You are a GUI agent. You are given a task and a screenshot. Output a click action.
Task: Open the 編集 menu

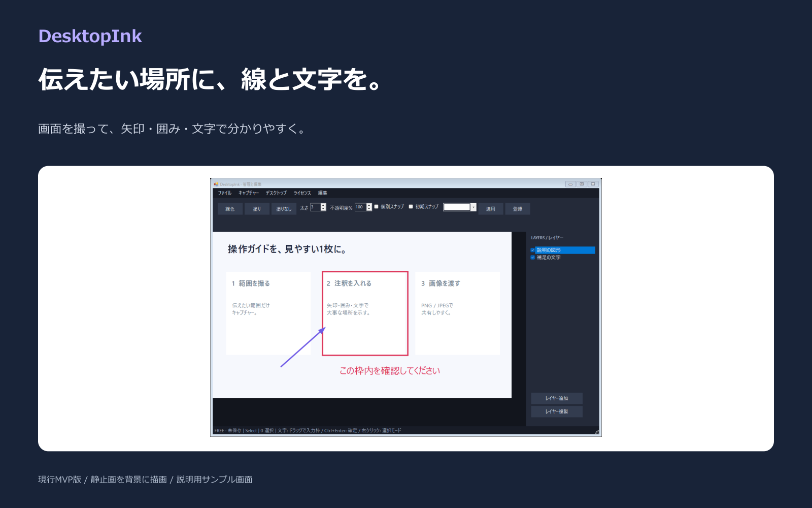pyautogui.click(x=323, y=193)
